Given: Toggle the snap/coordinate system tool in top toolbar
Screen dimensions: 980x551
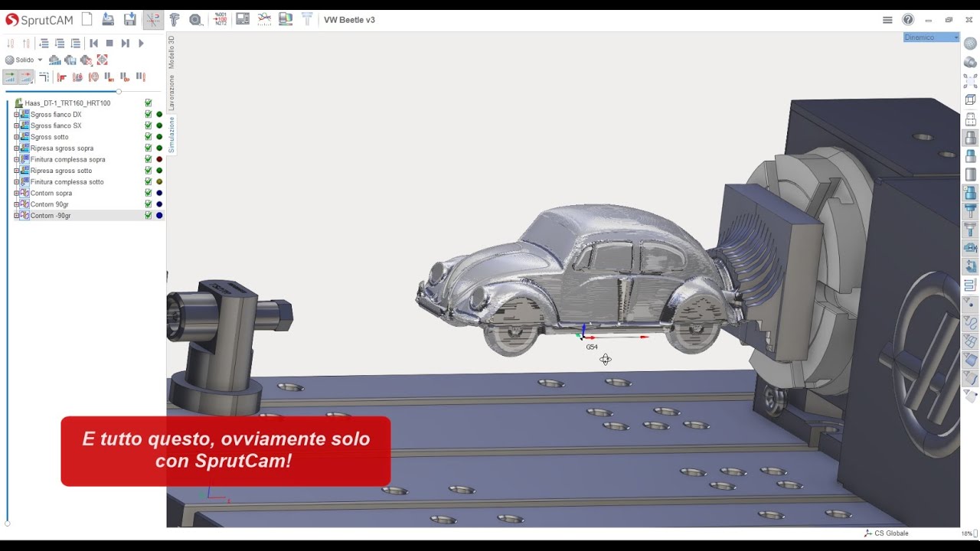Looking at the screenshot, I should pos(152,20).
